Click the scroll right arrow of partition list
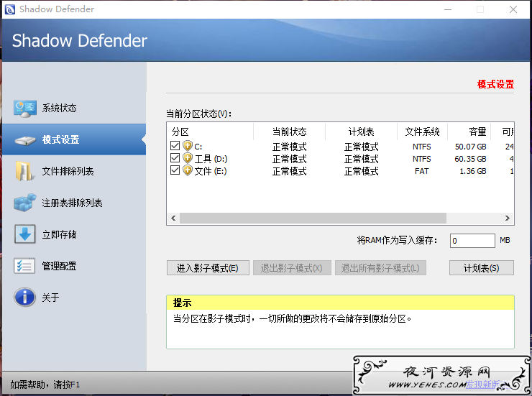 click(x=508, y=218)
